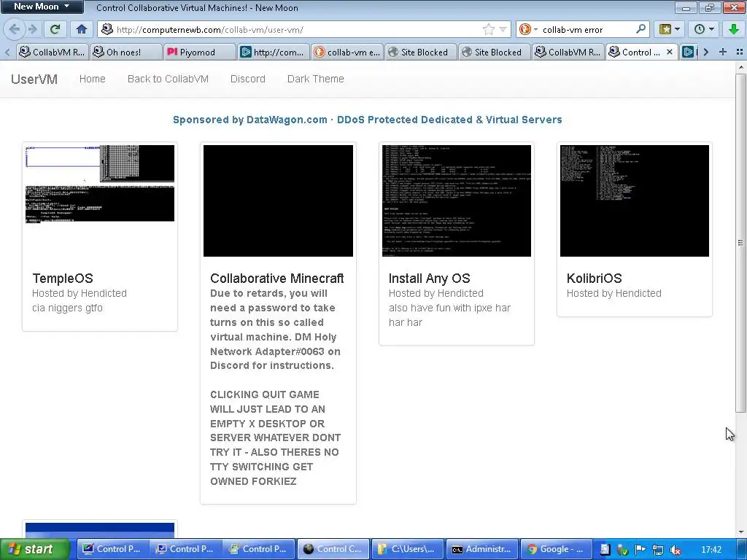Switch to Google Chrome taskbar button
This screenshot has height=560, width=747.
[x=556, y=549]
